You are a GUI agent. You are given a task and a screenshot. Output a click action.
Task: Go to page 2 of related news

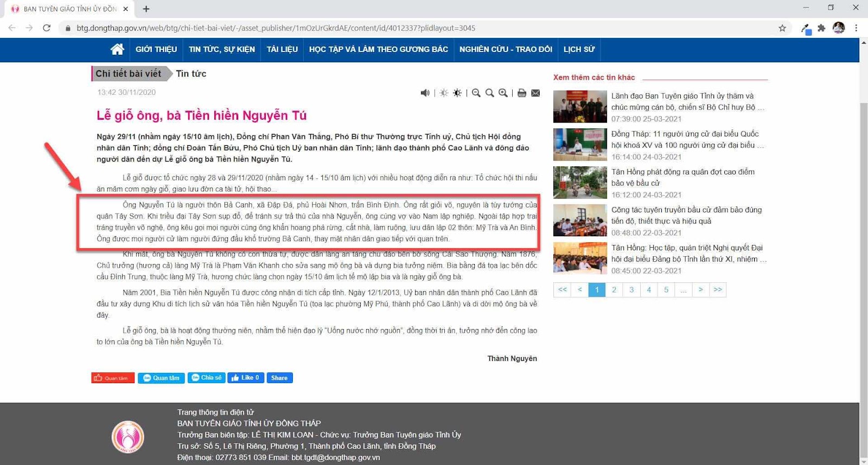tap(614, 289)
